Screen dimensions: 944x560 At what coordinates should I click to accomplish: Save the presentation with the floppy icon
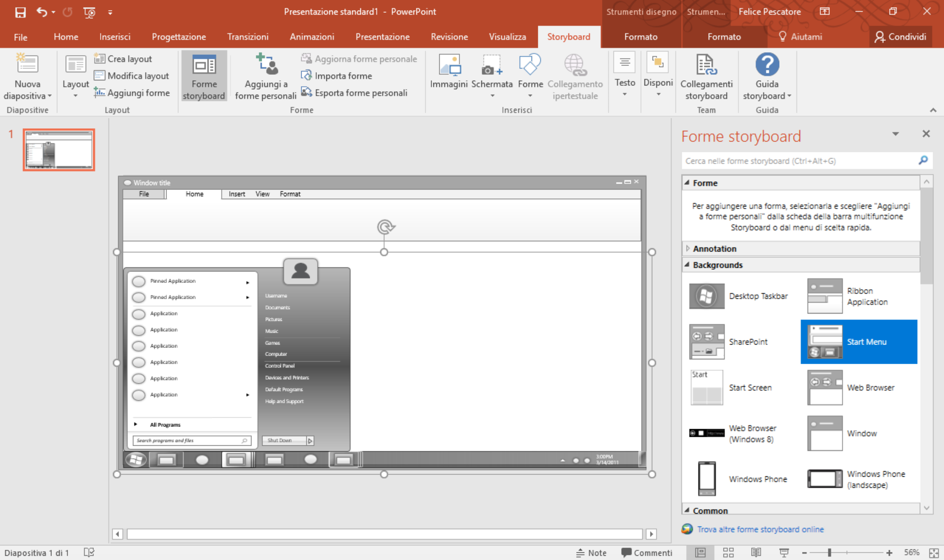tap(20, 12)
